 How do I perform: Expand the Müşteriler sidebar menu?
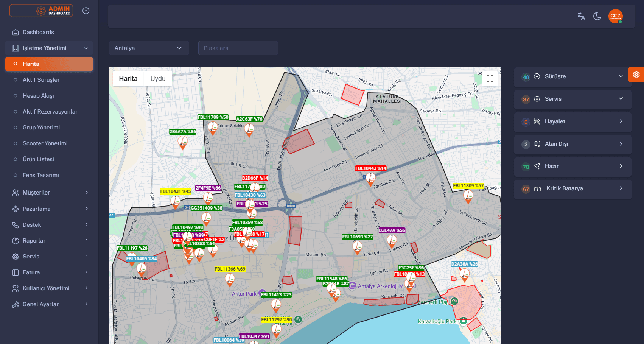click(x=49, y=193)
